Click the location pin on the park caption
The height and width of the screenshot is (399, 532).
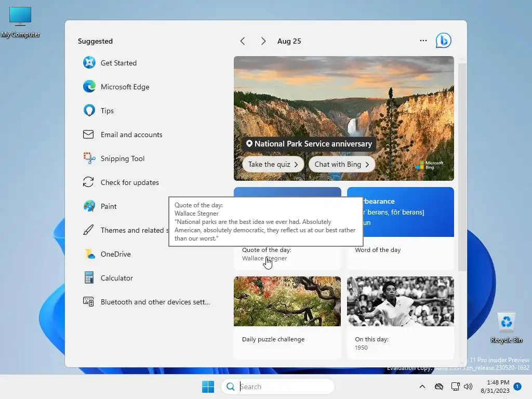coord(249,143)
